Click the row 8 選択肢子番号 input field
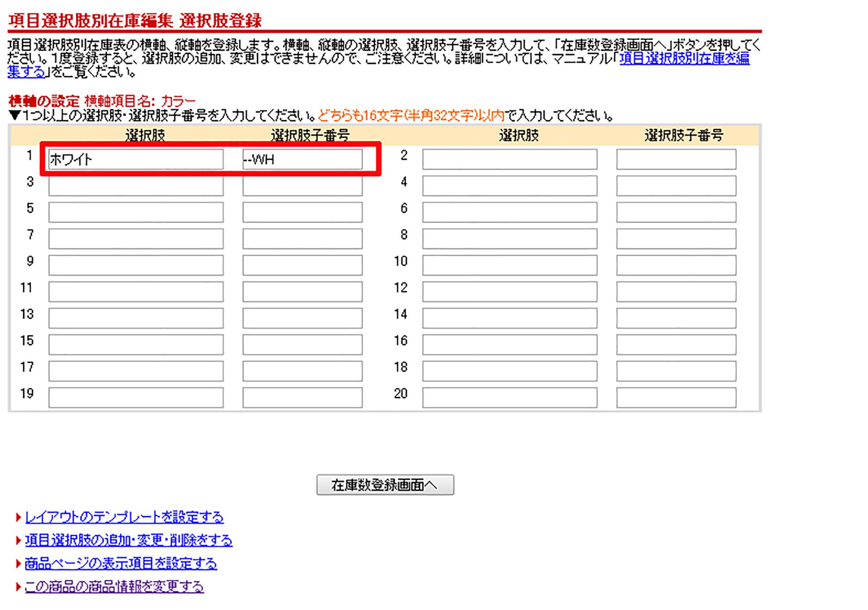The width and height of the screenshot is (868, 610). (x=676, y=238)
